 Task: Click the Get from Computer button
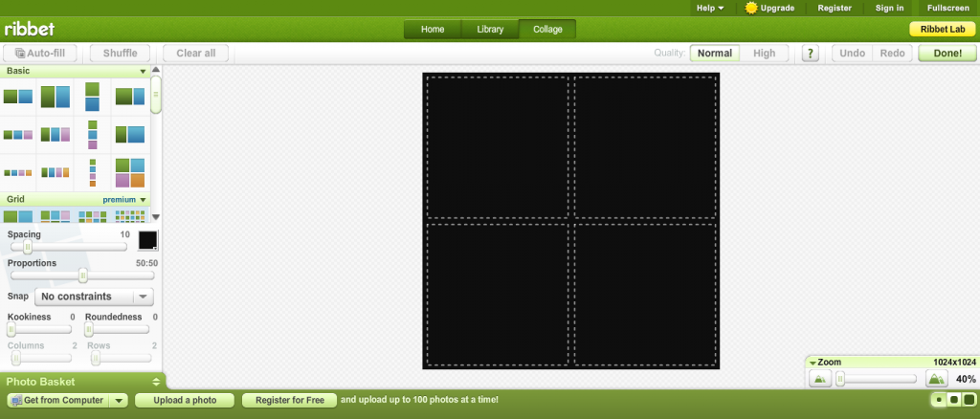(x=57, y=400)
